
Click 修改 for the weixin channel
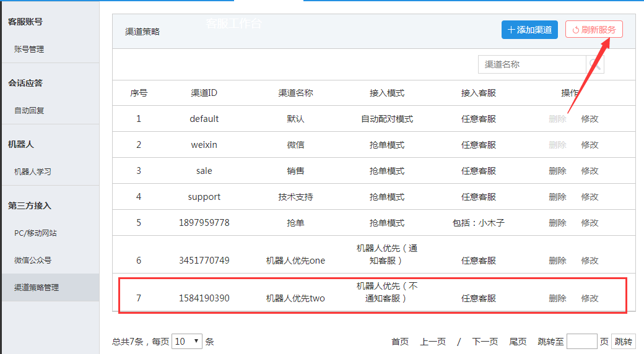(590, 145)
